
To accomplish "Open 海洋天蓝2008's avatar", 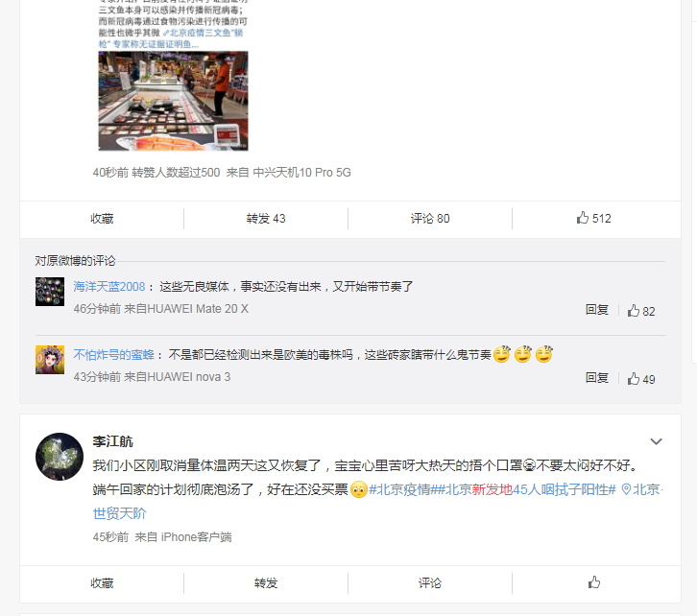I will pos(50,292).
